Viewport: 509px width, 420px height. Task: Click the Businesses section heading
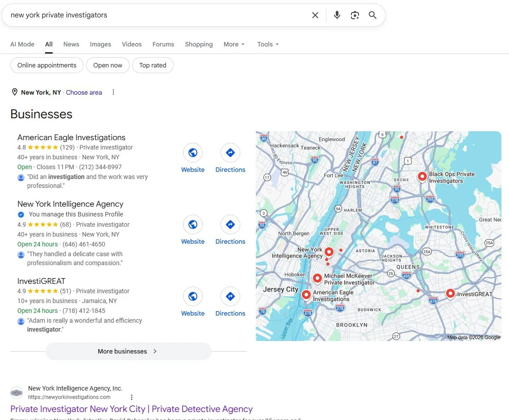41,114
